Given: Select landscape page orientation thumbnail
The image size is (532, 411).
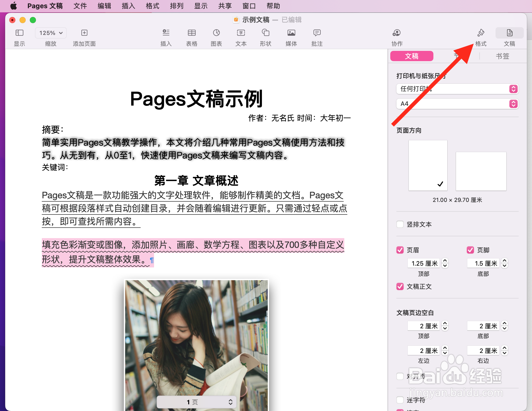Looking at the screenshot, I should click(481, 171).
